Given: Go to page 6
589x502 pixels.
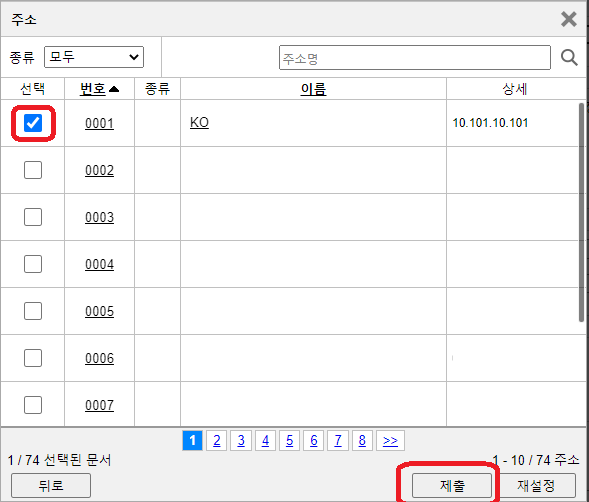Looking at the screenshot, I should [x=314, y=440].
